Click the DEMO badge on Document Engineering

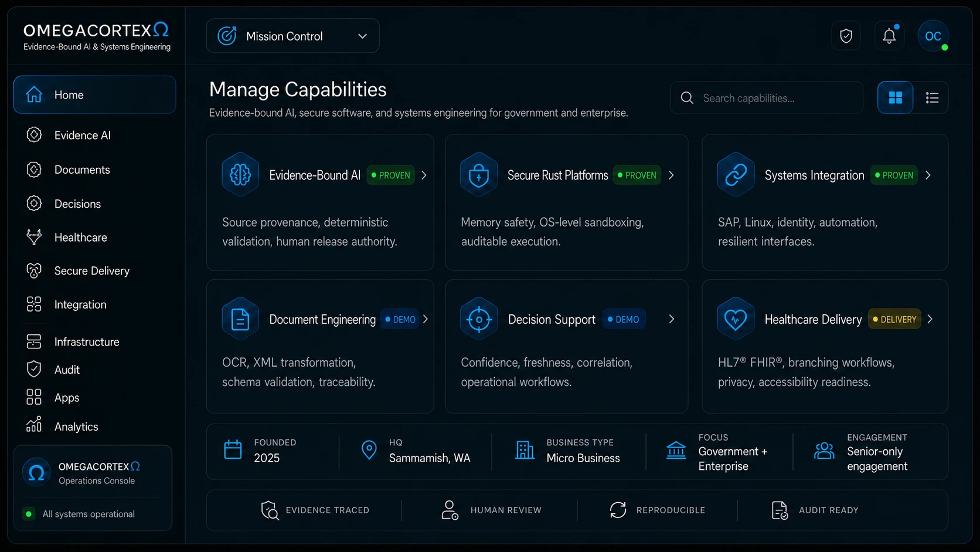[400, 319]
